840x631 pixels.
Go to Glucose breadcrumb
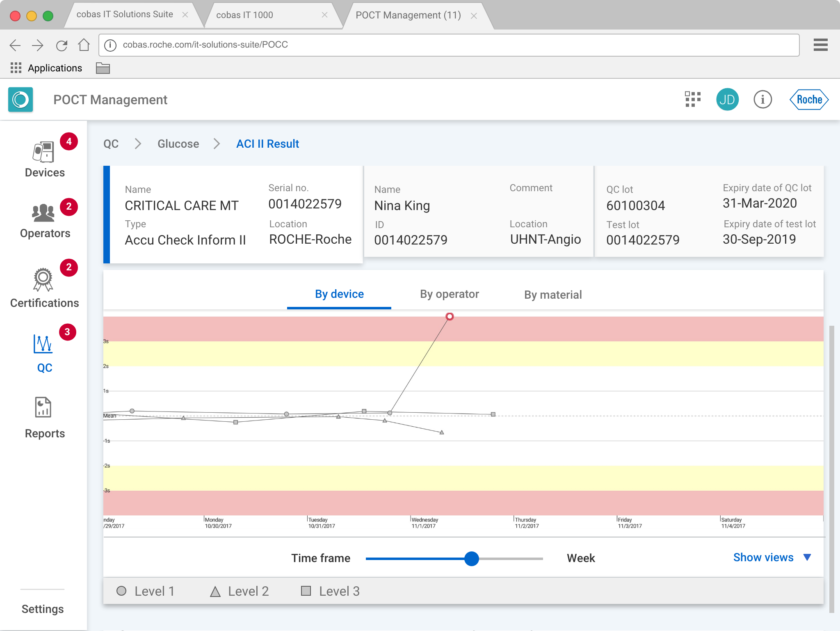click(178, 144)
